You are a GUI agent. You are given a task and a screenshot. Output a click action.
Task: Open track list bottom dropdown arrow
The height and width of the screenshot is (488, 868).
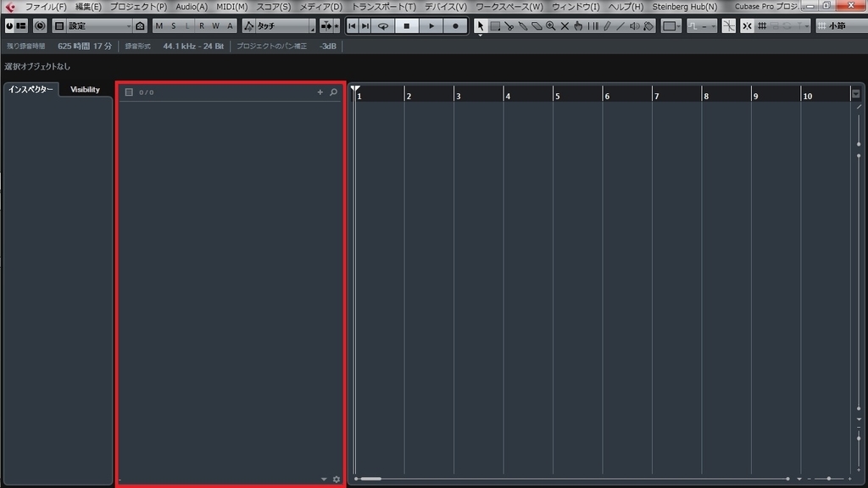coord(324,480)
